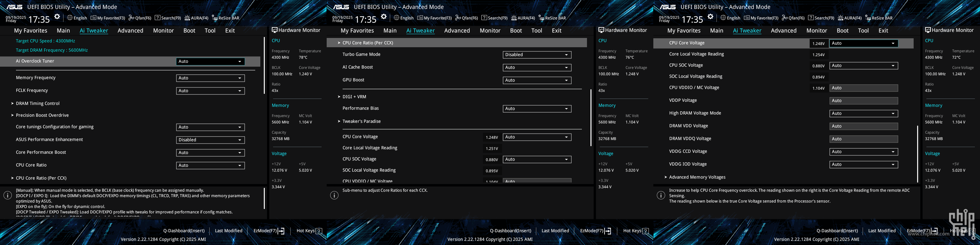
Task: Click info icon beside Ai Overclock Tuner help
Action: coord(8,195)
